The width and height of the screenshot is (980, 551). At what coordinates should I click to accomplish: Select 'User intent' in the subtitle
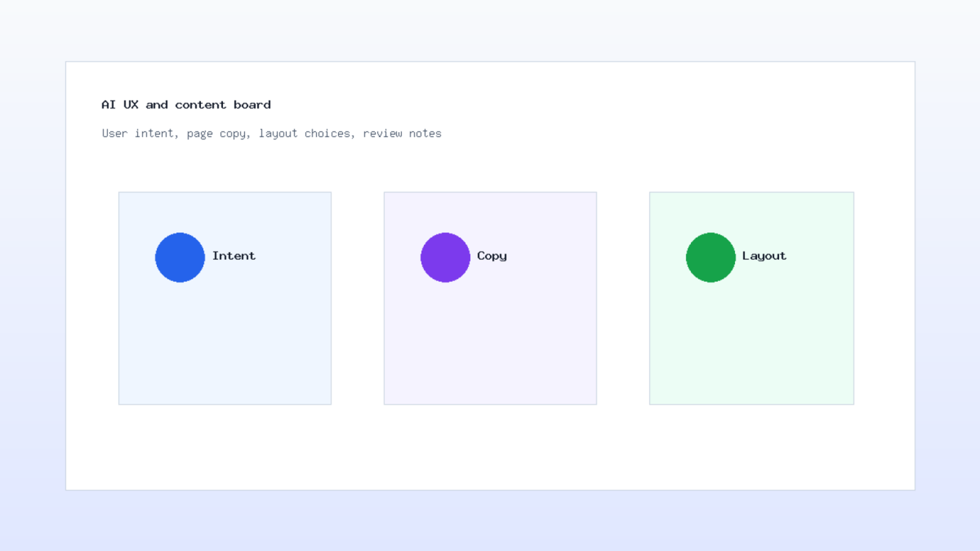coord(140,133)
